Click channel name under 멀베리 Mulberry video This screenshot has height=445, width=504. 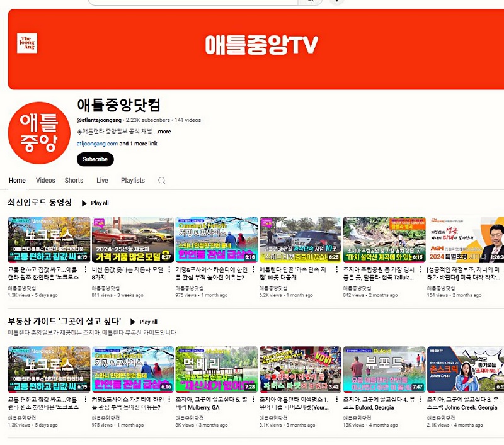click(x=190, y=418)
